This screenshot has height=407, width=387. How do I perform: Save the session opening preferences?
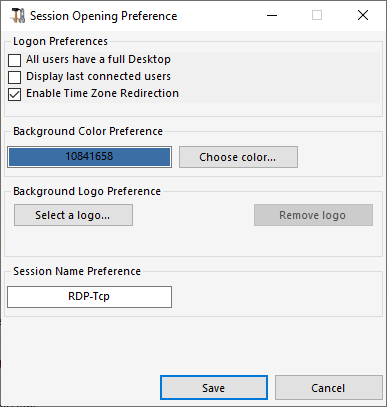click(214, 388)
